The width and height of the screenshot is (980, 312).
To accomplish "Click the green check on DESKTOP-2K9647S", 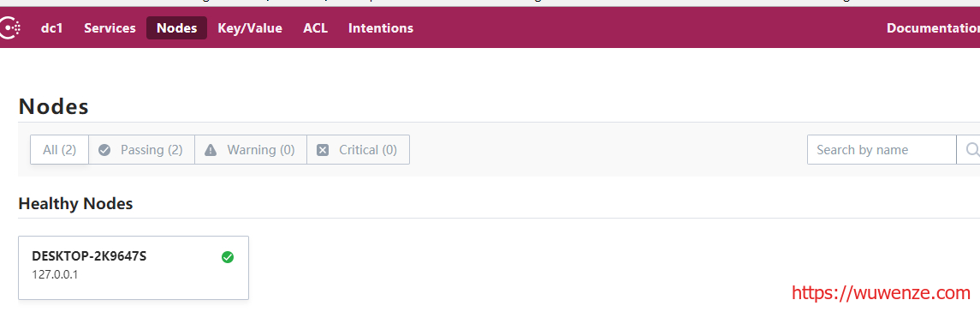I will coord(228,257).
